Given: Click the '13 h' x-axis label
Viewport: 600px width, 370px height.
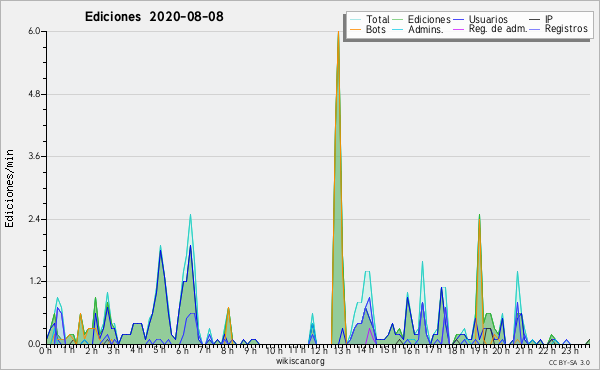Looking at the screenshot, I should (342, 350).
